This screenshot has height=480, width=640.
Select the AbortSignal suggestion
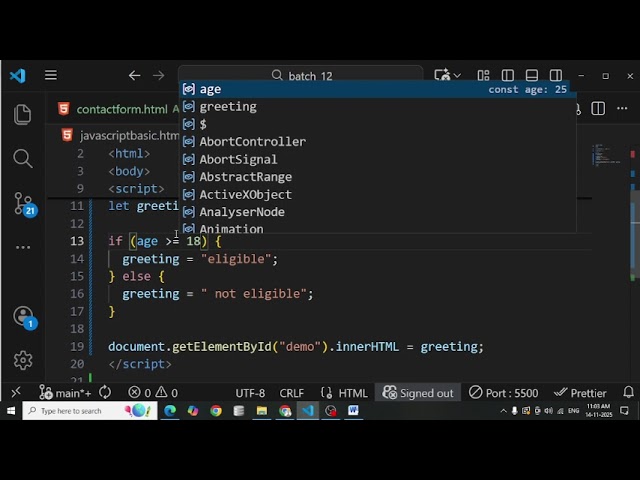coord(378,160)
